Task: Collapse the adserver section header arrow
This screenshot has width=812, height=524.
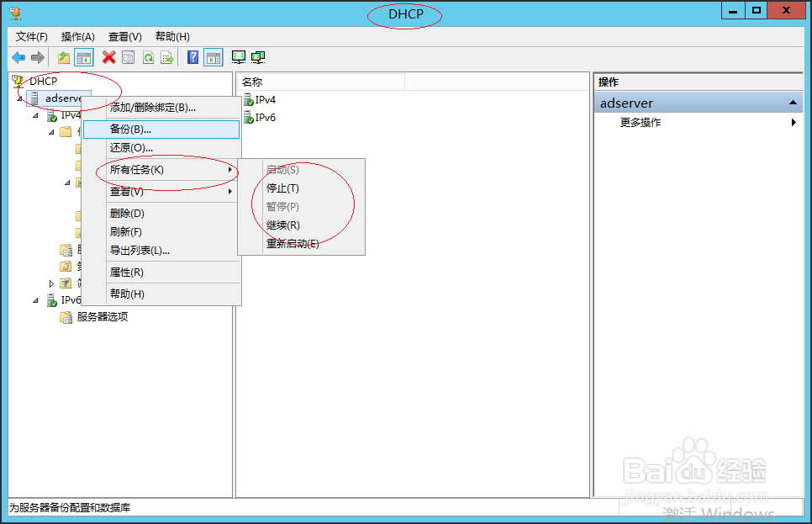Action: click(x=794, y=102)
